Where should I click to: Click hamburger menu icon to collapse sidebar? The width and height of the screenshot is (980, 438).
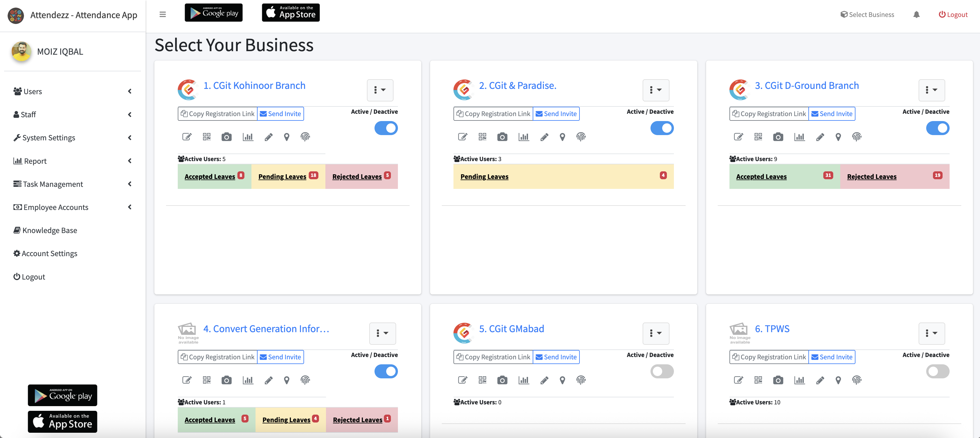pos(163,15)
